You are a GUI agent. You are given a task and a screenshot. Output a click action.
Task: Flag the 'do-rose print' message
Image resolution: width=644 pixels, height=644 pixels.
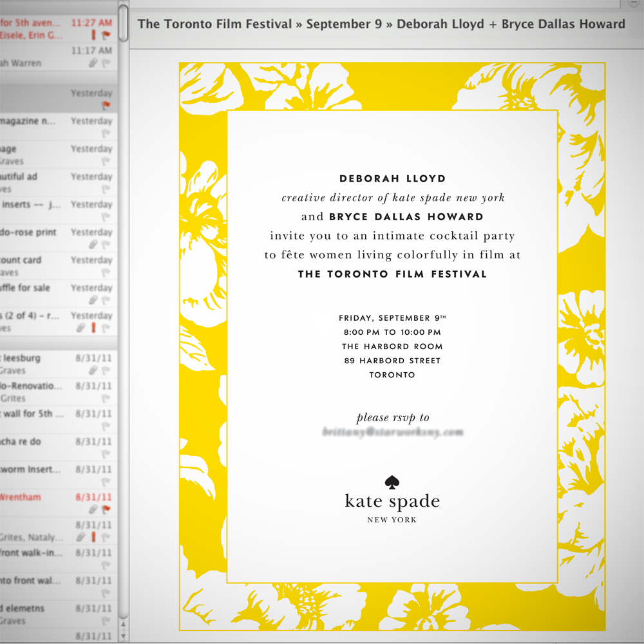(x=106, y=245)
